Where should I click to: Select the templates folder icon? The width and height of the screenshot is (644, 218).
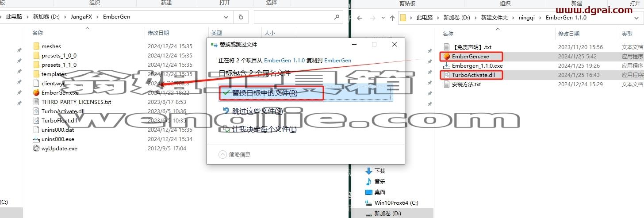[36, 74]
